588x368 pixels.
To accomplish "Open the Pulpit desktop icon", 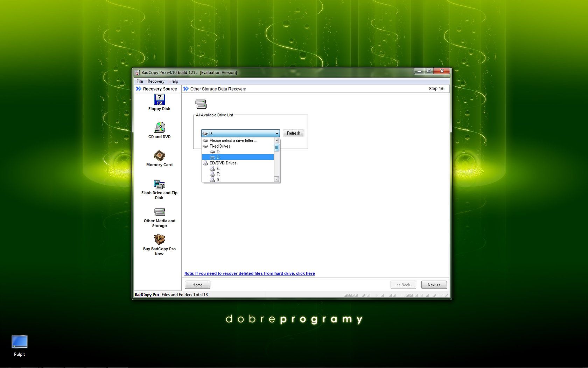I will tap(19, 342).
